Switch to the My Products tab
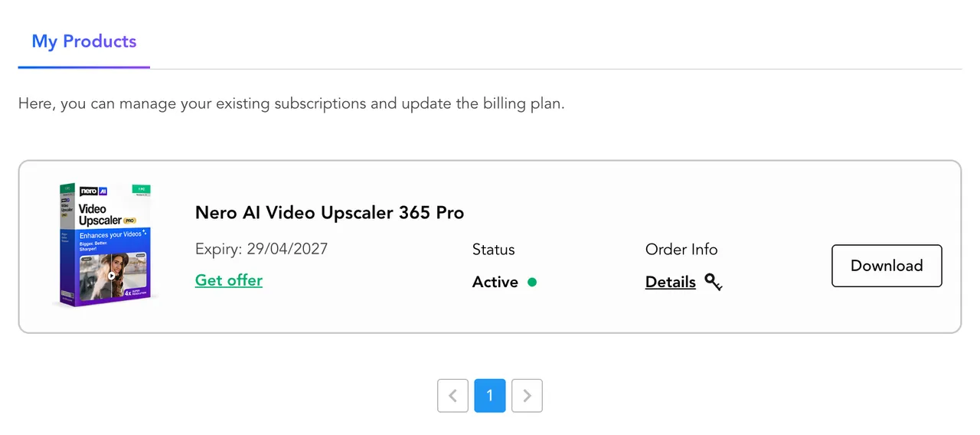Screen dimensions: 980x435 click(x=84, y=41)
